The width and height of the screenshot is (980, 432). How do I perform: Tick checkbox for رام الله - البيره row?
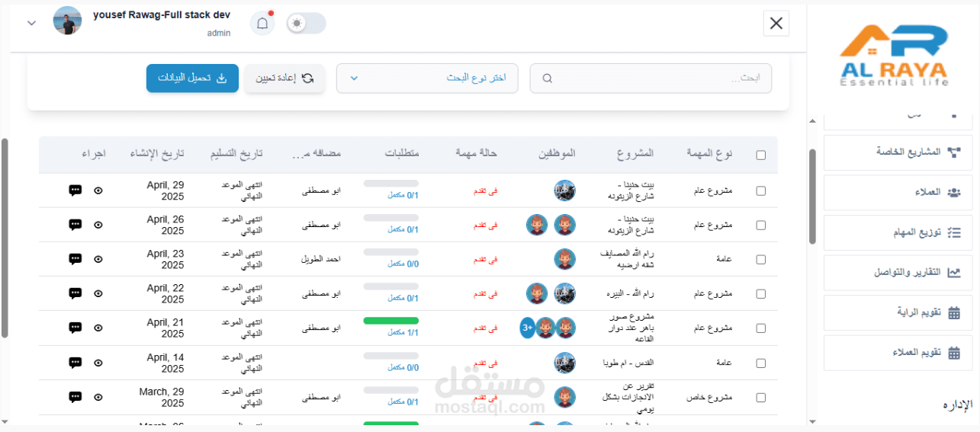pyautogui.click(x=761, y=293)
